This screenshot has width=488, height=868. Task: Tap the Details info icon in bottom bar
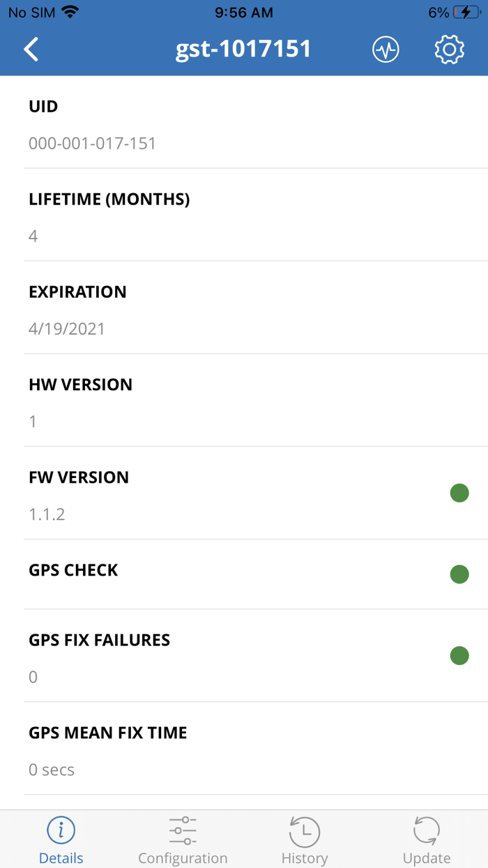(61, 830)
